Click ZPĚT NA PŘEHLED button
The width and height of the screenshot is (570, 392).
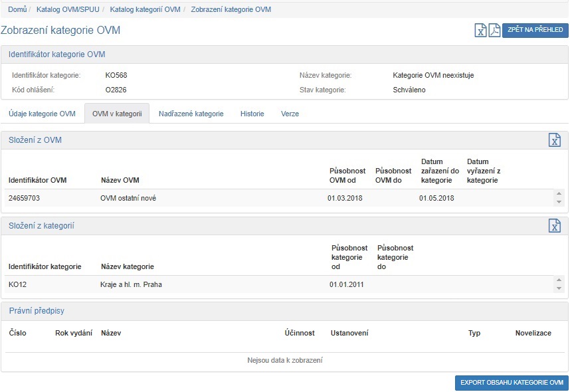tap(535, 31)
